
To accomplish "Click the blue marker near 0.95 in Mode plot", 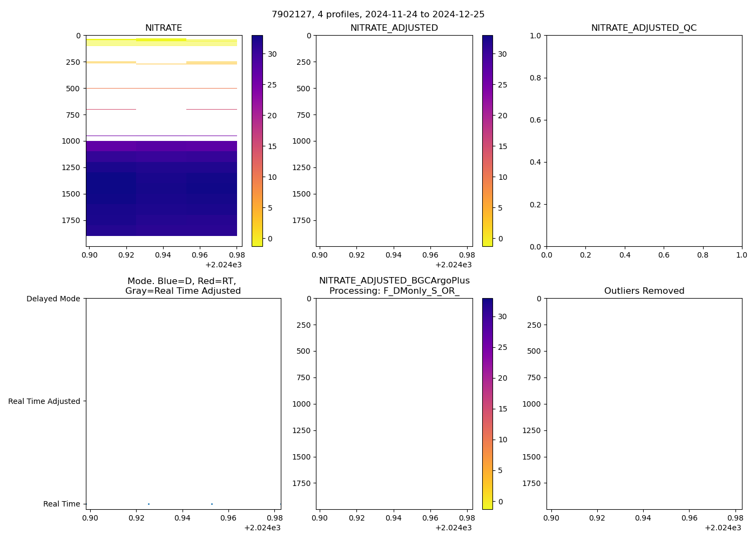I will (212, 504).
